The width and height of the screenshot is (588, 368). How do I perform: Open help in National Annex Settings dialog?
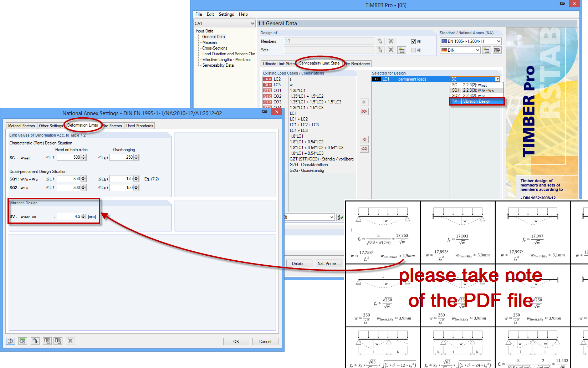(x=11, y=341)
